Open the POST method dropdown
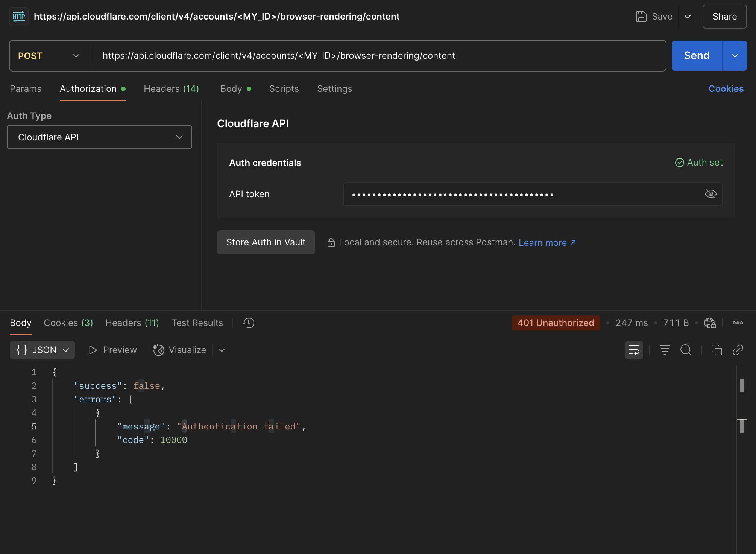This screenshot has height=554, width=756. 49,55
